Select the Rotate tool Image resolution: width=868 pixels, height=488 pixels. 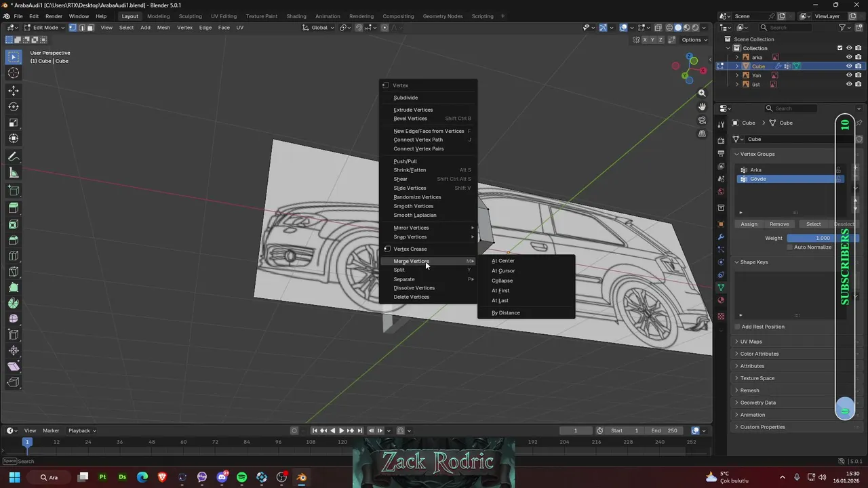click(x=14, y=106)
